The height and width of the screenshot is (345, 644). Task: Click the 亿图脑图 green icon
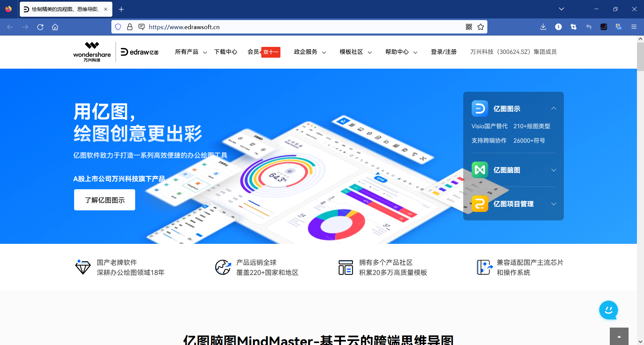480,170
